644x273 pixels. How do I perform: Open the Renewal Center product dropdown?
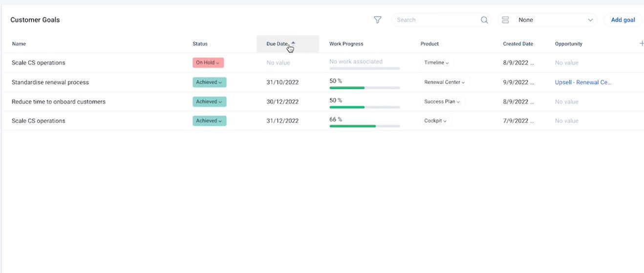pyautogui.click(x=444, y=82)
